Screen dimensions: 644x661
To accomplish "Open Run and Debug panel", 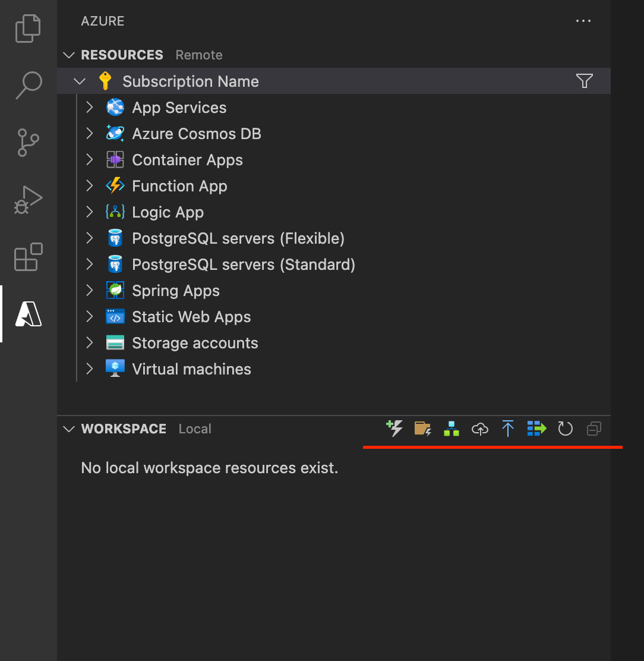I will (x=28, y=200).
